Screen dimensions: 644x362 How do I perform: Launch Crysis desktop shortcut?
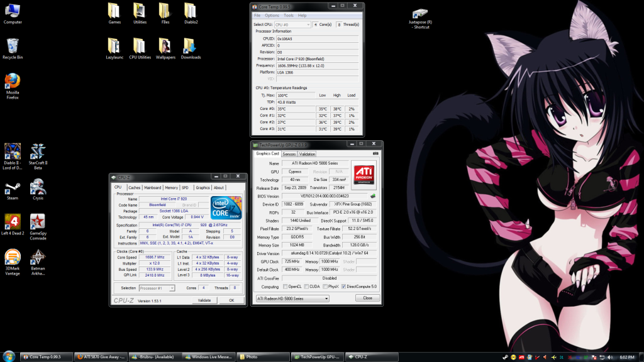(38, 190)
